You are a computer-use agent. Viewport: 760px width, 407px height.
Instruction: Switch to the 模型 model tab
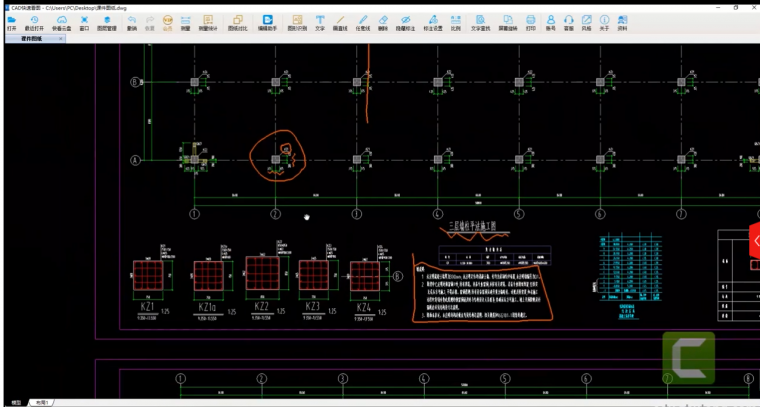pyautogui.click(x=15, y=402)
